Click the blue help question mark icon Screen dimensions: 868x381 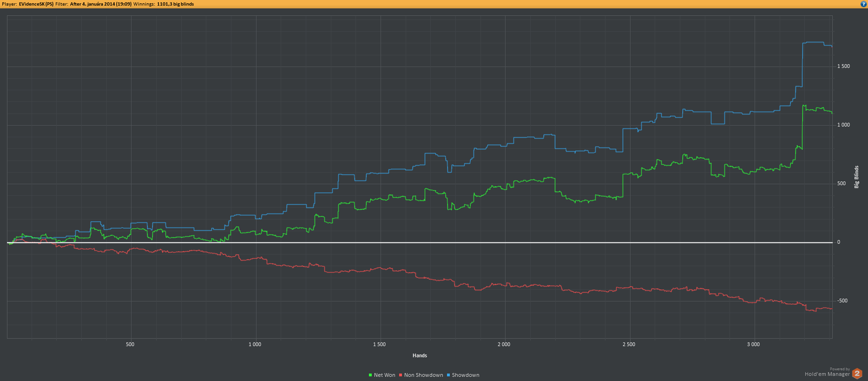[863, 4]
